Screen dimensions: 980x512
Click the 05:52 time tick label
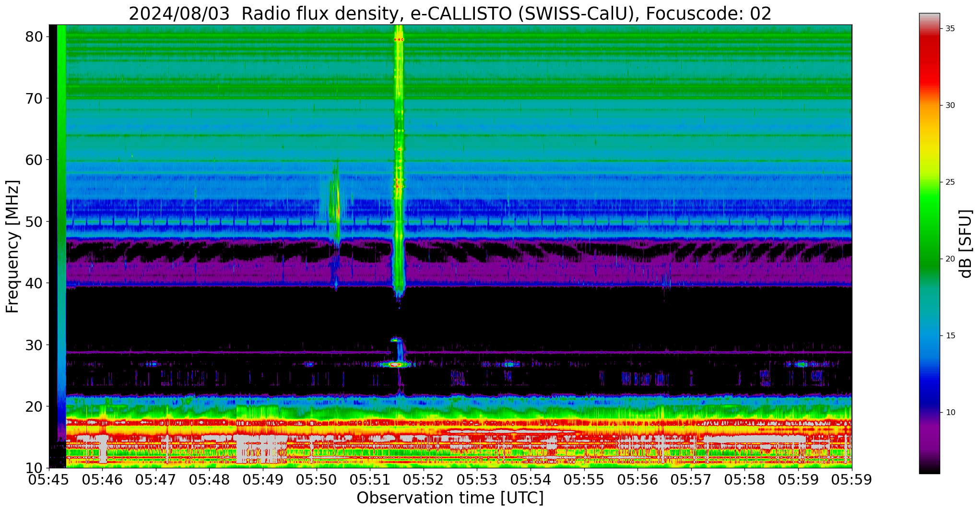[x=424, y=480]
